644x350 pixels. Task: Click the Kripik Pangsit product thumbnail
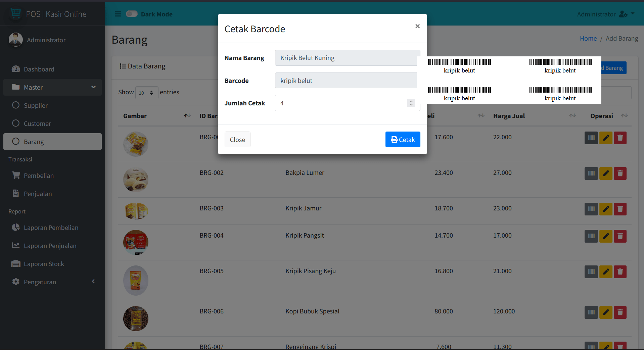136,242
